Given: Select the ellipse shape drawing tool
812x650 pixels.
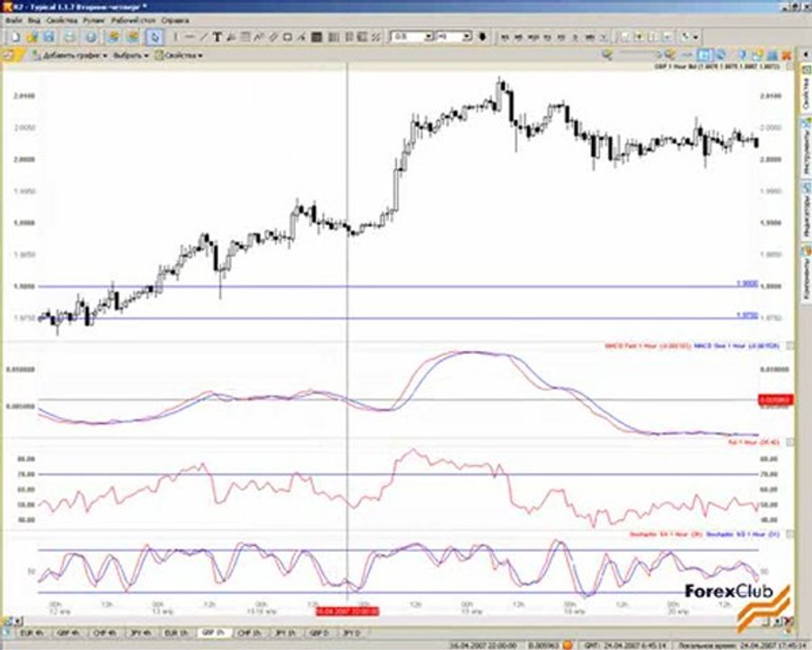Looking at the screenshot, I should [288, 37].
